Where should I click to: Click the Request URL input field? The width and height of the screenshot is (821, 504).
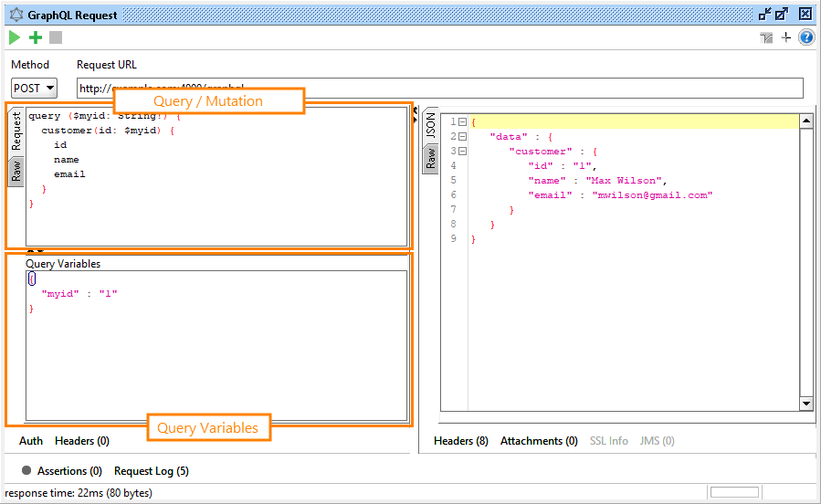click(440, 88)
